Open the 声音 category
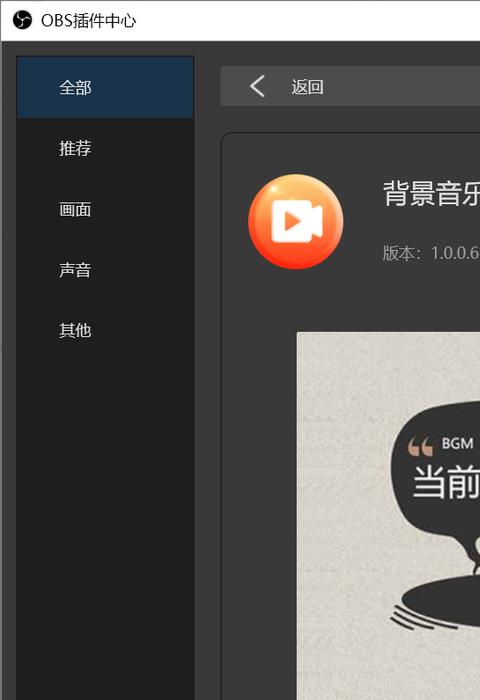Viewport: 480px width, 700px height. (x=105, y=270)
